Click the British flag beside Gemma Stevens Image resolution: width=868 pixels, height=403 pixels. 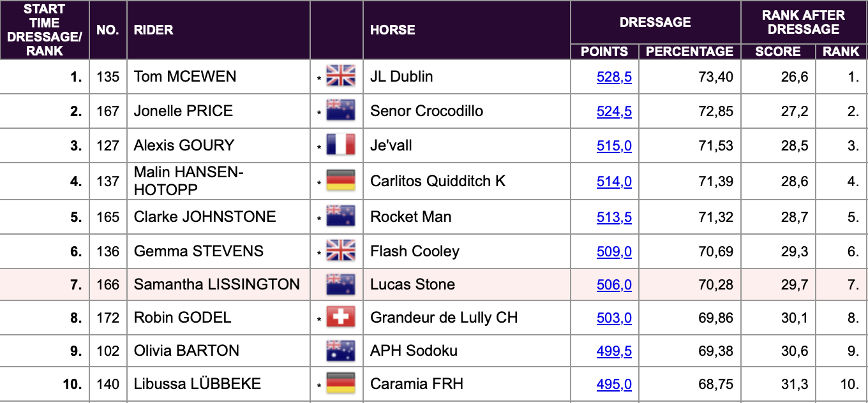(340, 251)
